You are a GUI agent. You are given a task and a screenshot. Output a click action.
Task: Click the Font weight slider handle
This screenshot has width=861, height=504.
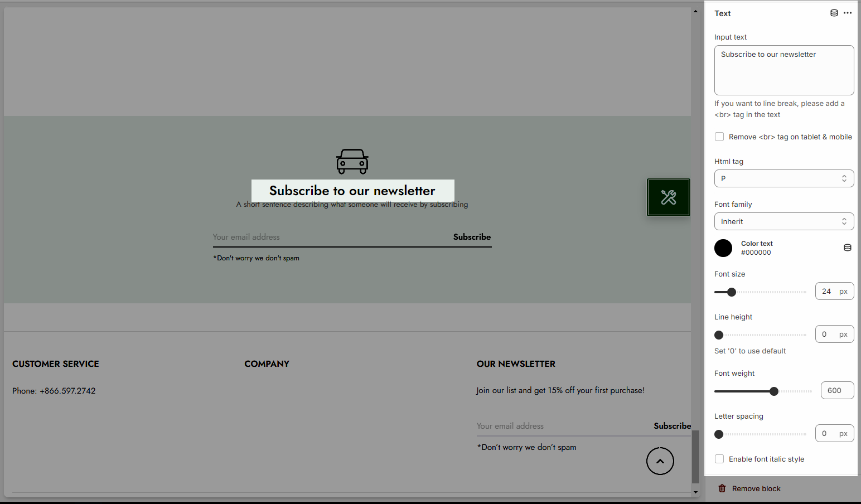click(x=774, y=391)
